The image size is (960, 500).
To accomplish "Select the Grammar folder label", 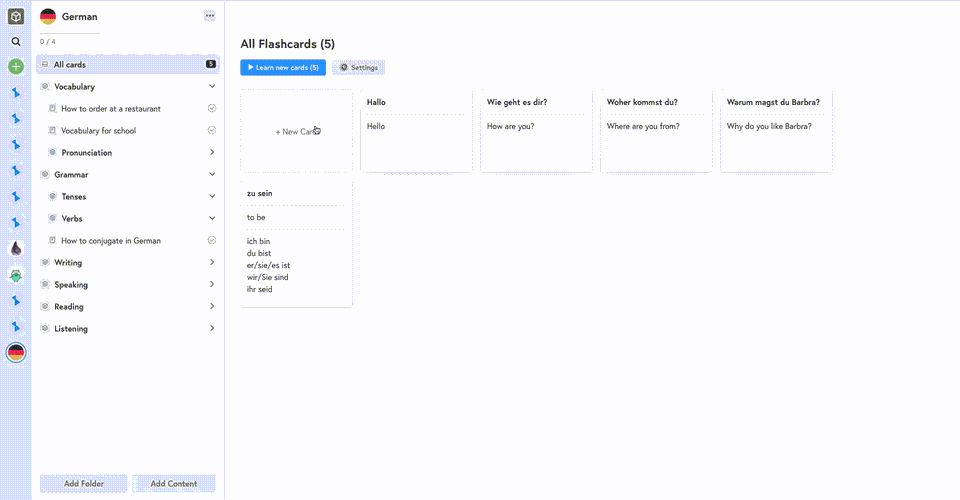I will pos(71,175).
